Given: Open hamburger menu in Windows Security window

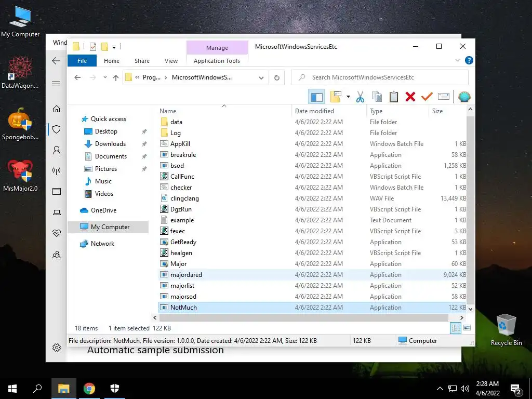Looking at the screenshot, I should (56, 84).
